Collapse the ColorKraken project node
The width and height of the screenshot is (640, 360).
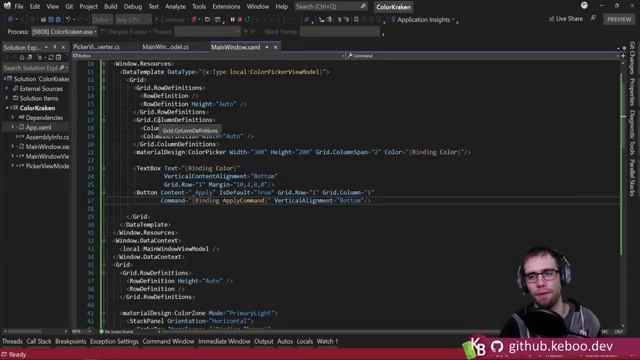(7, 108)
